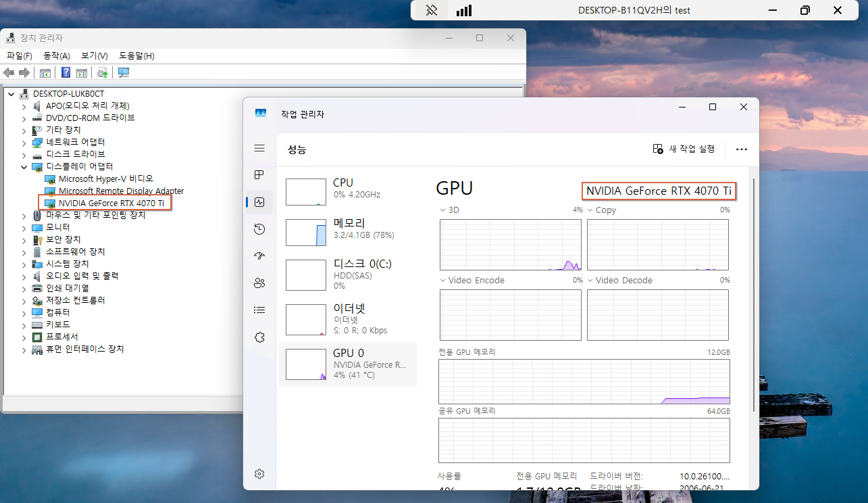The height and width of the screenshot is (503, 868).
Task: Expand 키보드 chevron
Action: tap(24, 325)
